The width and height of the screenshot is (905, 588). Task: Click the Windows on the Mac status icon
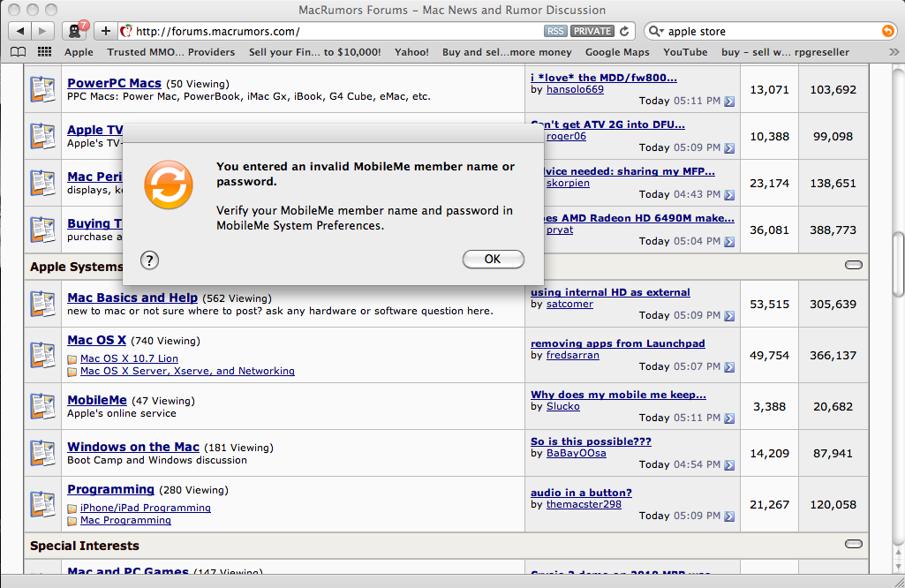(42, 453)
